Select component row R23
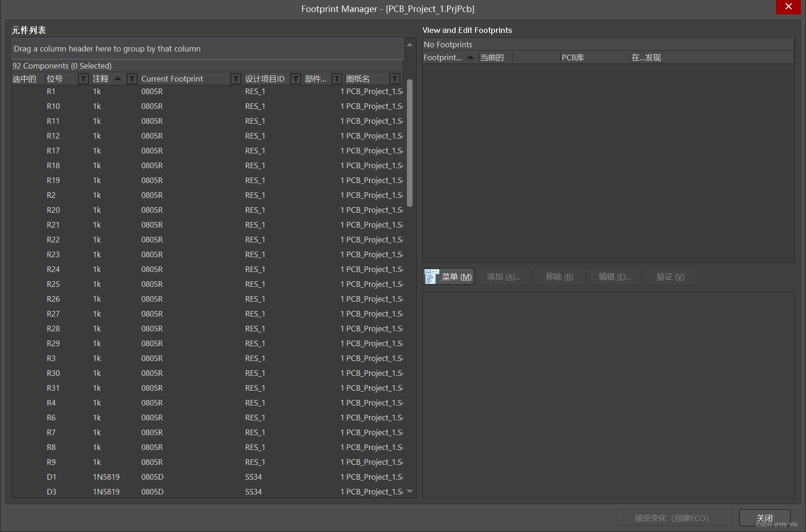Image resolution: width=806 pixels, height=532 pixels. tap(207, 254)
